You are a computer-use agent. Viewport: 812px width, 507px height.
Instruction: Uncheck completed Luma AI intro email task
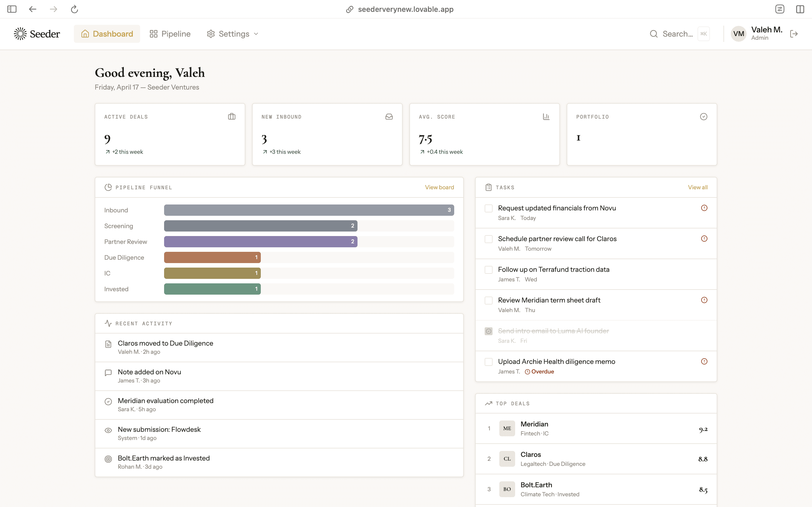click(x=489, y=331)
